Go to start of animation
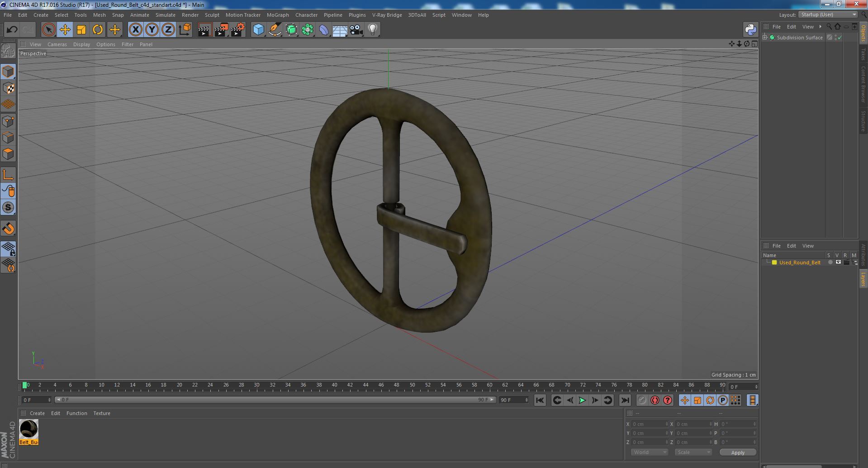The width and height of the screenshot is (868, 468). point(540,400)
